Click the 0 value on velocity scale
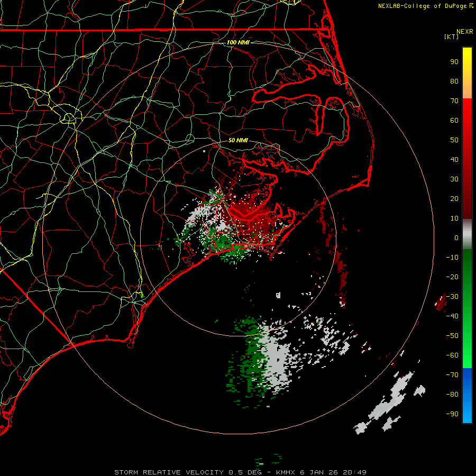This screenshot has width=476, height=476. 456,237
